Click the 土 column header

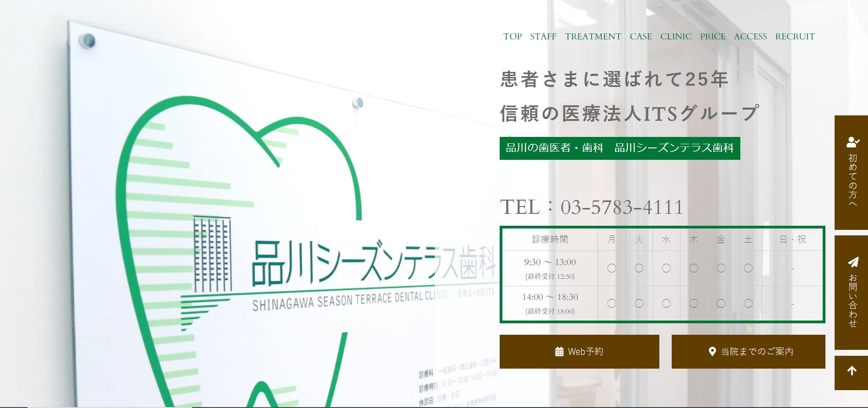[749, 239]
